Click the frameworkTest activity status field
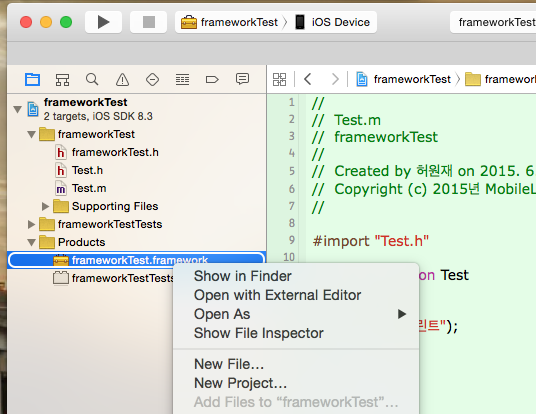Screen dimensions: 536x414 (x=493, y=22)
